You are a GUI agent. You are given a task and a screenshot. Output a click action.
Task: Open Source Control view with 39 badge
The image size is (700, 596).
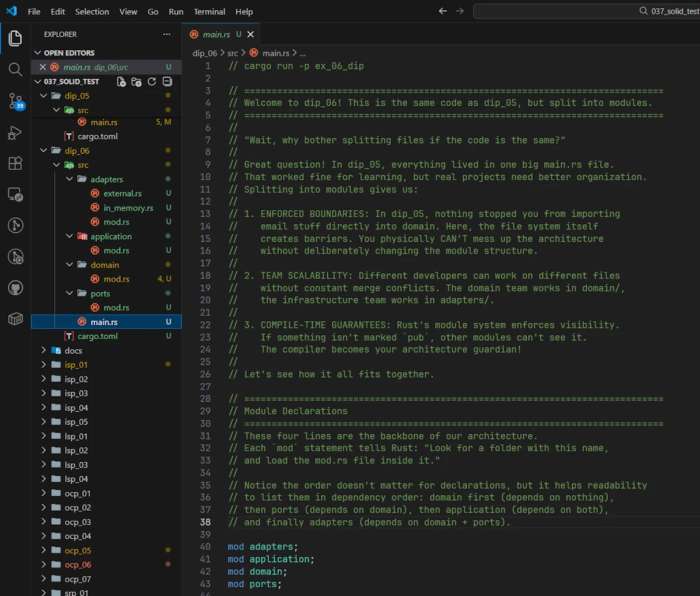(x=15, y=101)
